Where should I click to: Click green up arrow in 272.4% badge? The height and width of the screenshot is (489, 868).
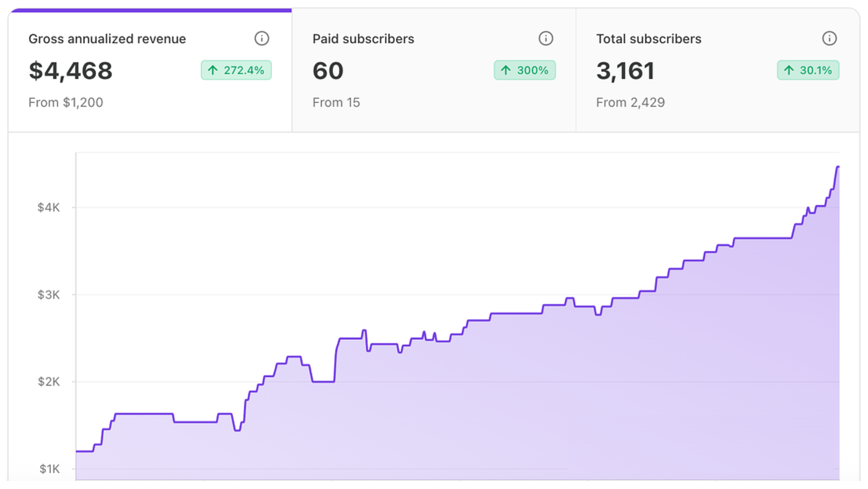[x=213, y=70]
